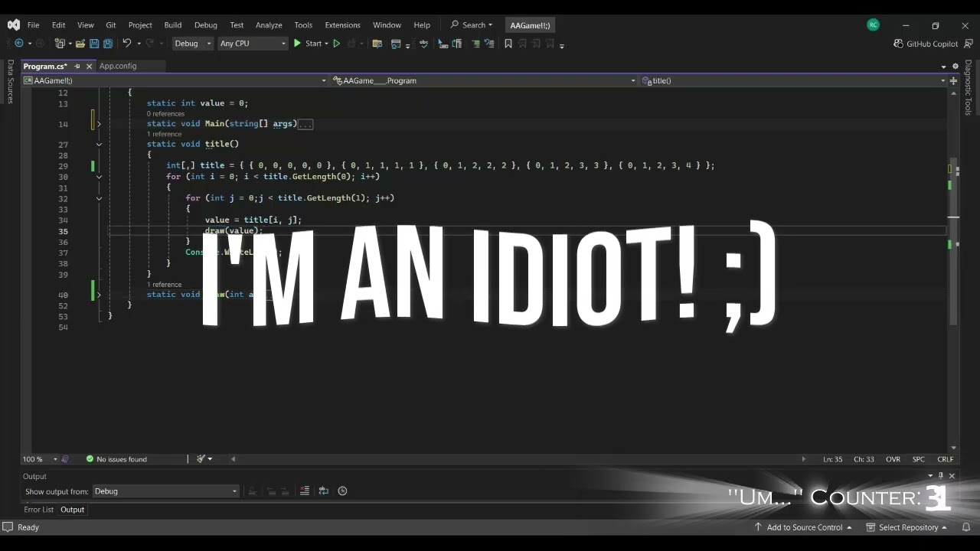Click the Visual Studio logo icon
The width and height of the screenshot is (980, 551).
13,25
